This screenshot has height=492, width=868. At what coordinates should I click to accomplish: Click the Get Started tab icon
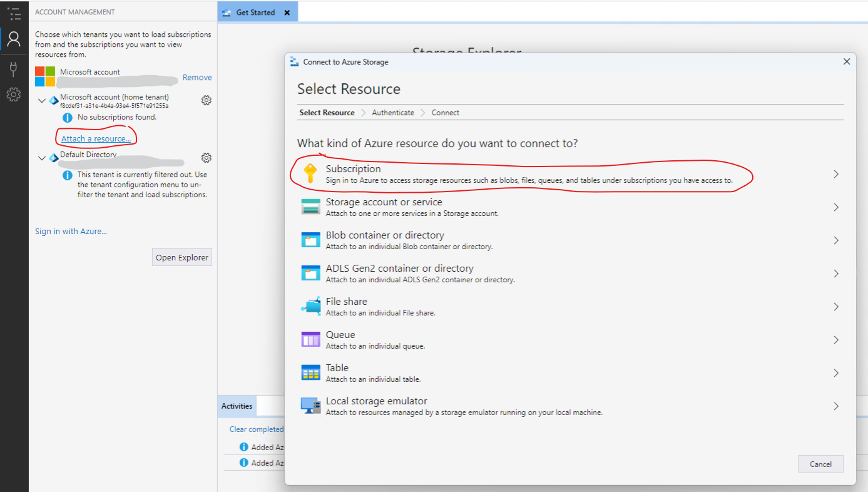227,13
